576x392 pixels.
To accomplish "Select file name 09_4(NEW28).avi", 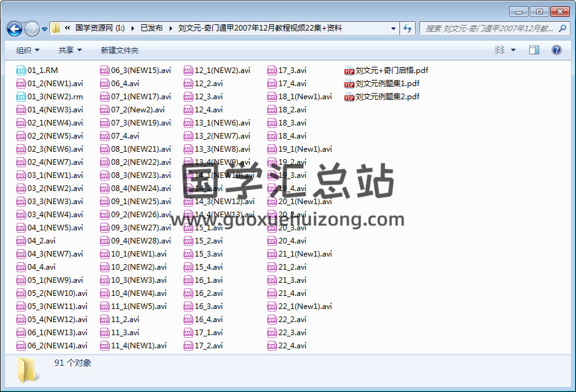I will point(141,241).
